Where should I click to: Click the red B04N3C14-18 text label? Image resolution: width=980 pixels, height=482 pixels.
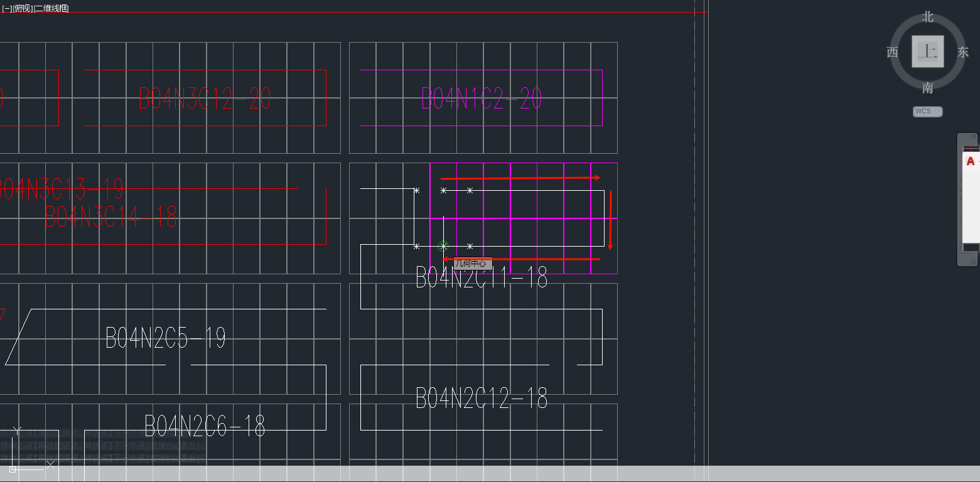[110, 217]
